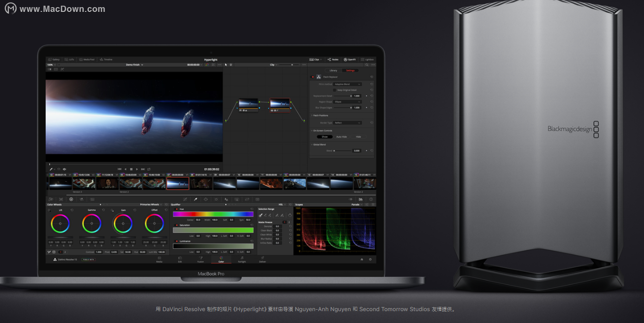The height and width of the screenshot is (323, 644).
Task: Click the Hue spectrum range bar
Action: click(x=213, y=214)
